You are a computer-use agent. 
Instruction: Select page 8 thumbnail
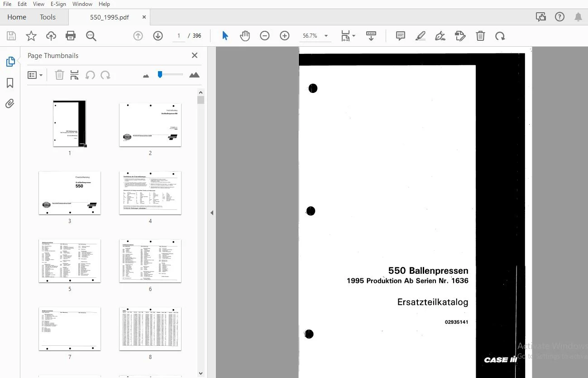150,329
